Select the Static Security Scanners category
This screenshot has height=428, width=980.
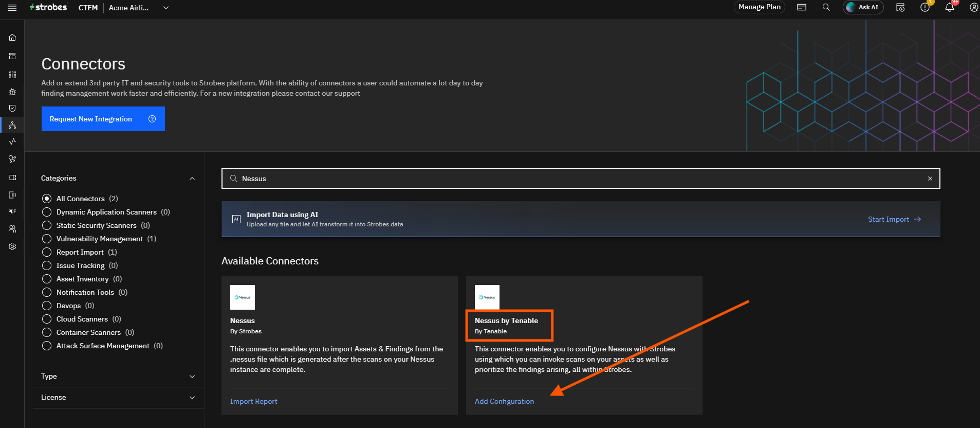click(47, 225)
